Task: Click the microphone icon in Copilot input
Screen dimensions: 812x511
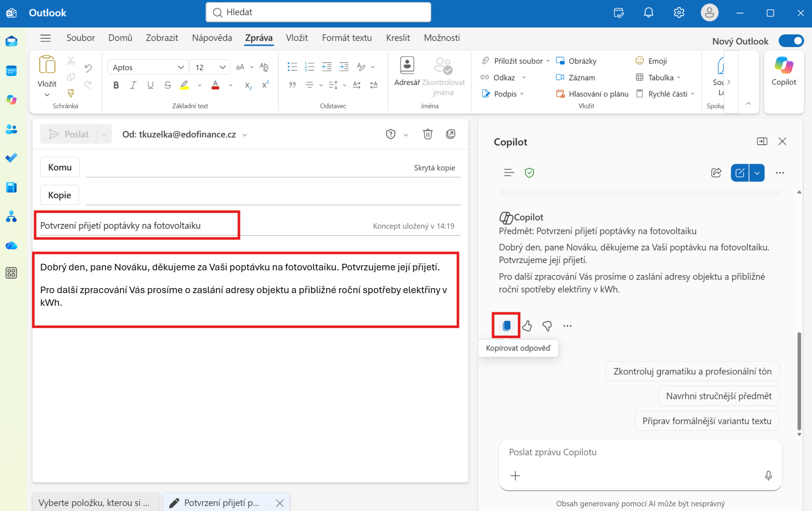Action: (x=768, y=475)
